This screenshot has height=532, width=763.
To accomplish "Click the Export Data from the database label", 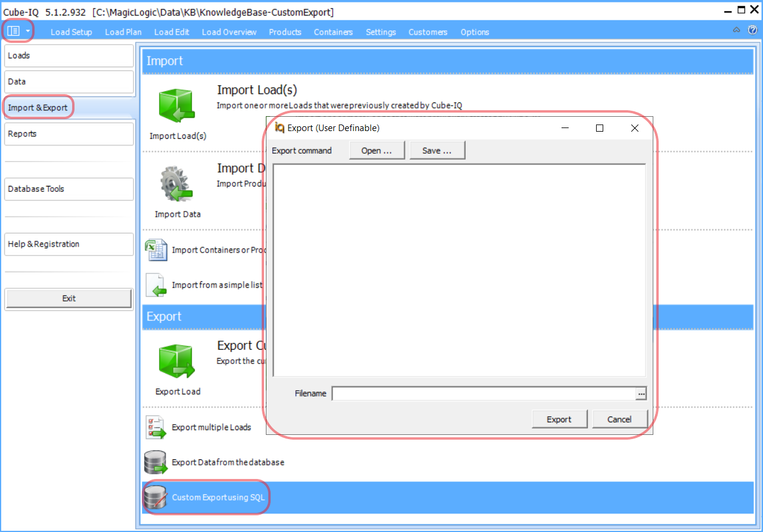I will click(228, 462).
